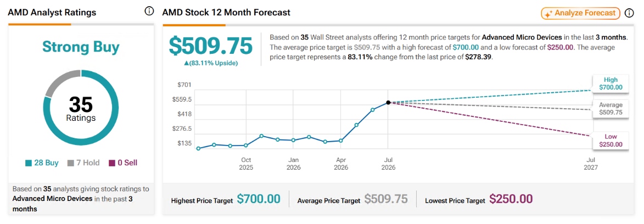This screenshot has width=644, height=224.
Task: Select the teal Buy legend square
Action: tap(29, 163)
